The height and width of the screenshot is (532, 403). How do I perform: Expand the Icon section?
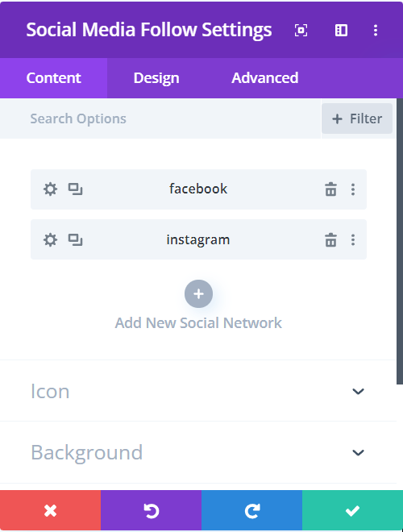click(x=198, y=391)
